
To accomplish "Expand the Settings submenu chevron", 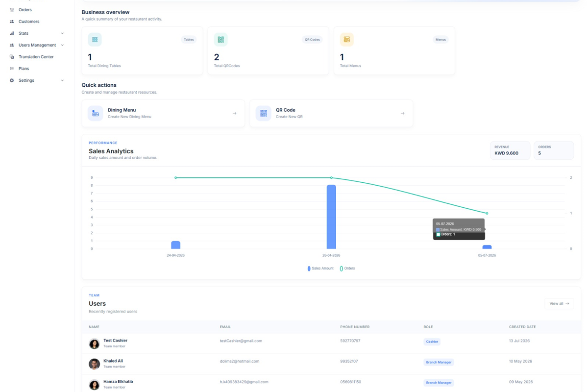I will pos(62,80).
